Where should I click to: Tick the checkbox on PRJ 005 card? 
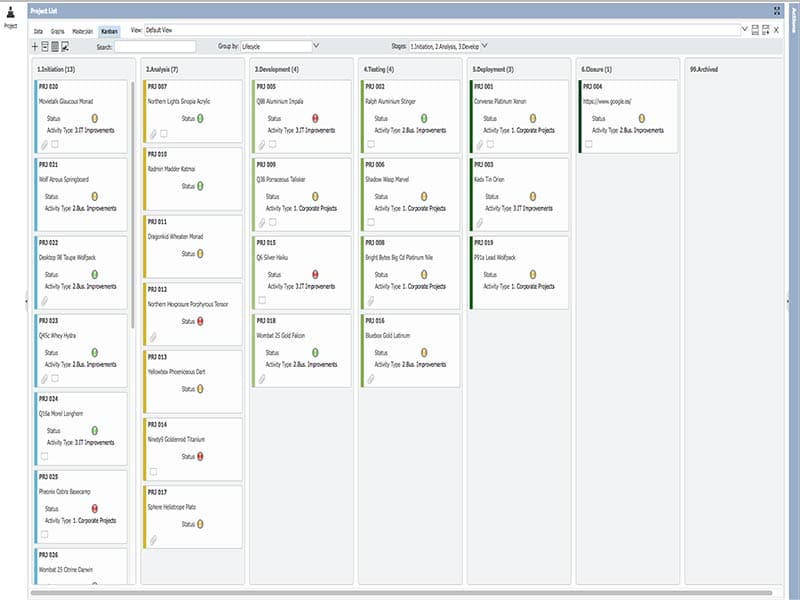[x=272, y=144]
